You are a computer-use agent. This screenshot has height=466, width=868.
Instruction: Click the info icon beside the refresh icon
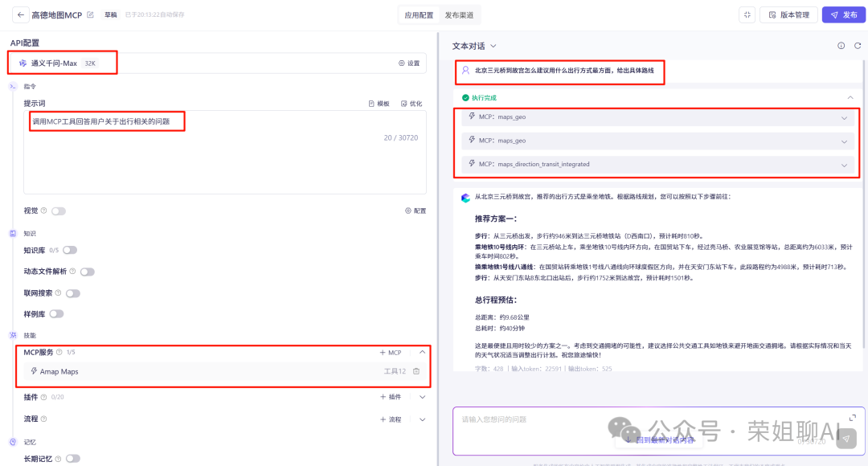point(841,47)
